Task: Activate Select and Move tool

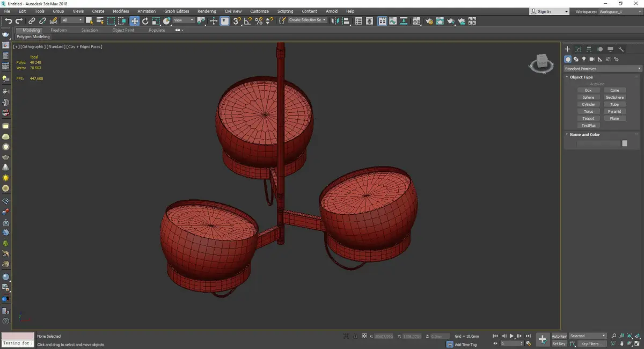Action: (x=134, y=21)
